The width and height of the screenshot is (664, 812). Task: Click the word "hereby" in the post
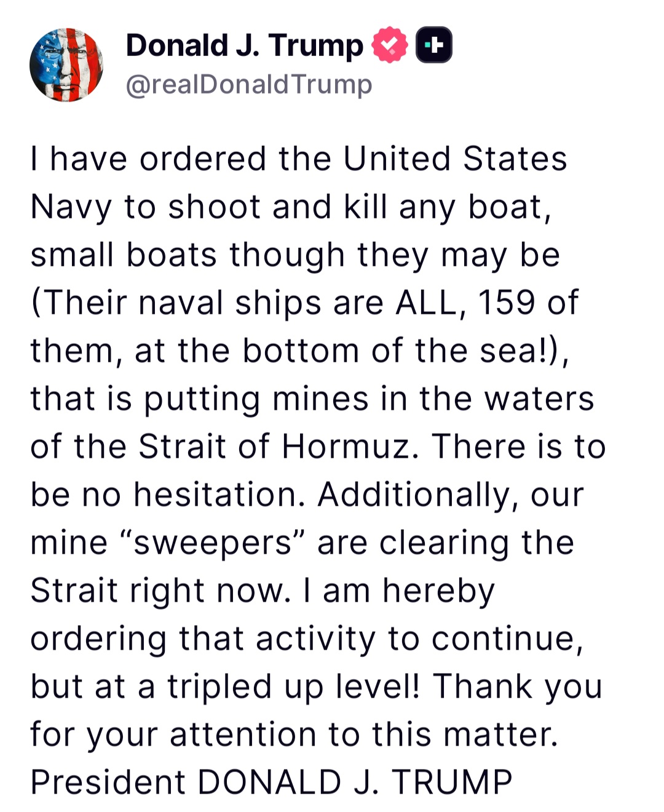[x=438, y=591]
